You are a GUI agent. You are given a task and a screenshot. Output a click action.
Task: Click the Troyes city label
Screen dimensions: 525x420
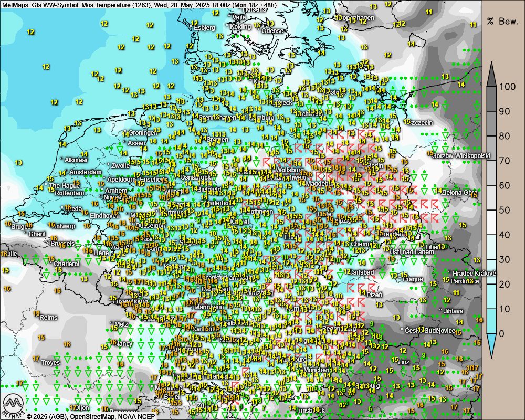point(50,362)
